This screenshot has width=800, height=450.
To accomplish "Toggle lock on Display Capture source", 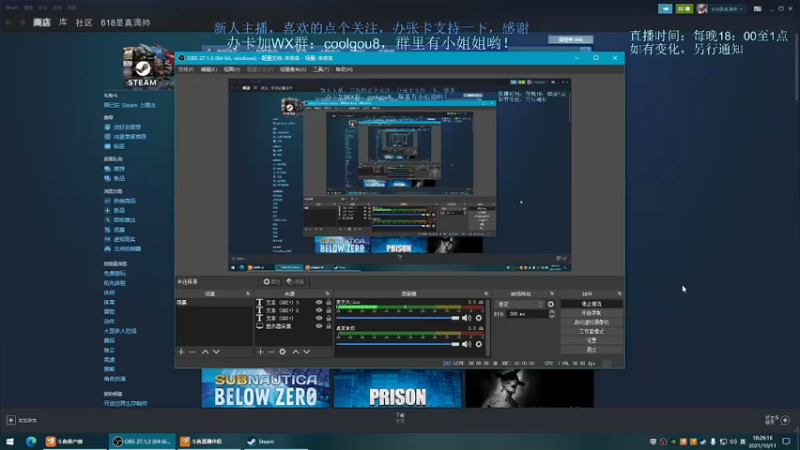I will click(329, 326).
